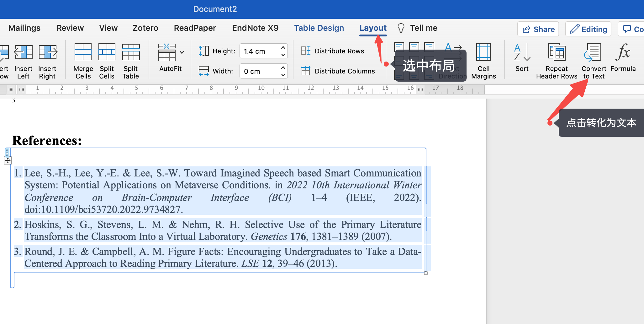The width and height of the screenshot is (644, 324).
Task: Click the References: heading
Action: (x=47, y=140)
